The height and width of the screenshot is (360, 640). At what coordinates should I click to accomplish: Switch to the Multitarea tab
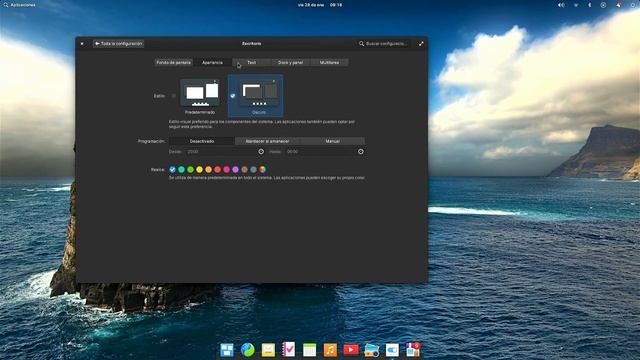coord(329,62)
